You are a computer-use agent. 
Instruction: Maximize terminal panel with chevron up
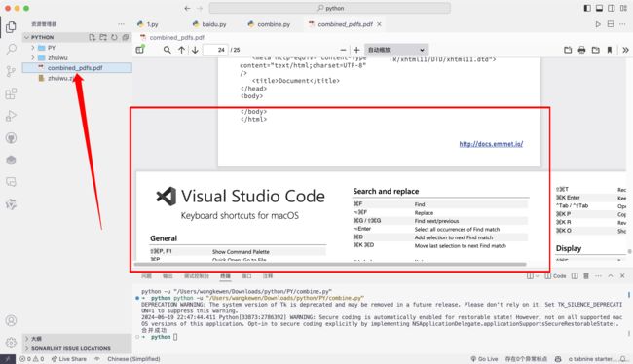pos(611,276)
